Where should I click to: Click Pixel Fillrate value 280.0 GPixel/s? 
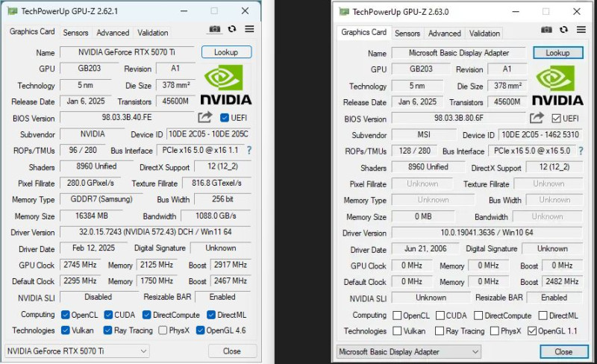(90, 183)
